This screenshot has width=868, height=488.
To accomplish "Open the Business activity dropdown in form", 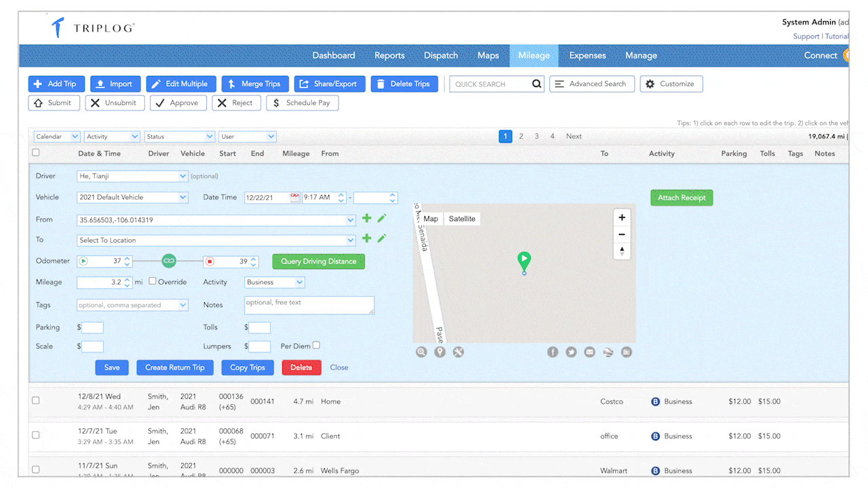I will 275,282.
